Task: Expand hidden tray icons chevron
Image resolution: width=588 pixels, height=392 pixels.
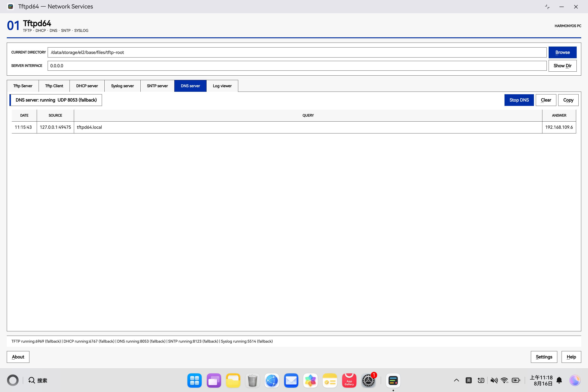Action: pos(456,380)
